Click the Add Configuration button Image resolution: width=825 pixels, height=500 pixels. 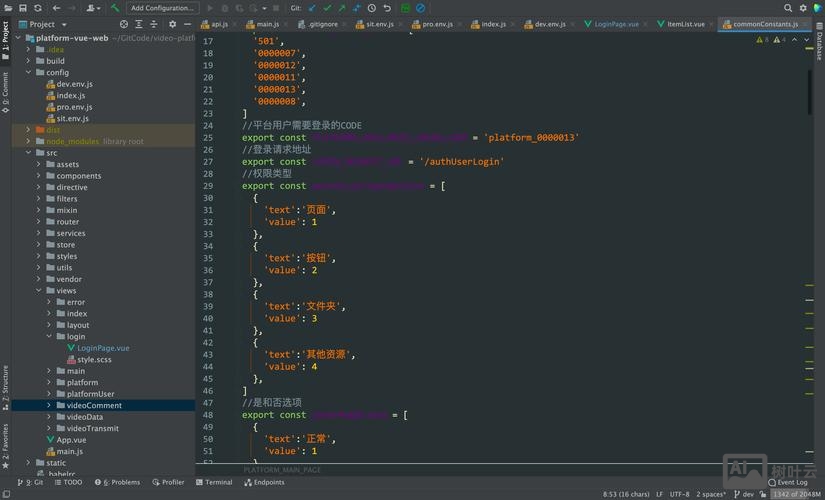[x=163, y=8]
